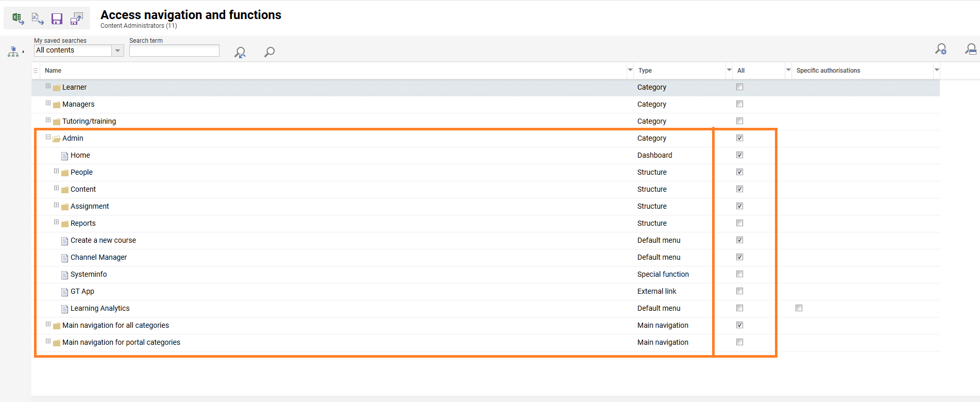This screenshot has height=402, width=980.
Task: Click the purple floppy disk save icon
Action: point(57,19)
